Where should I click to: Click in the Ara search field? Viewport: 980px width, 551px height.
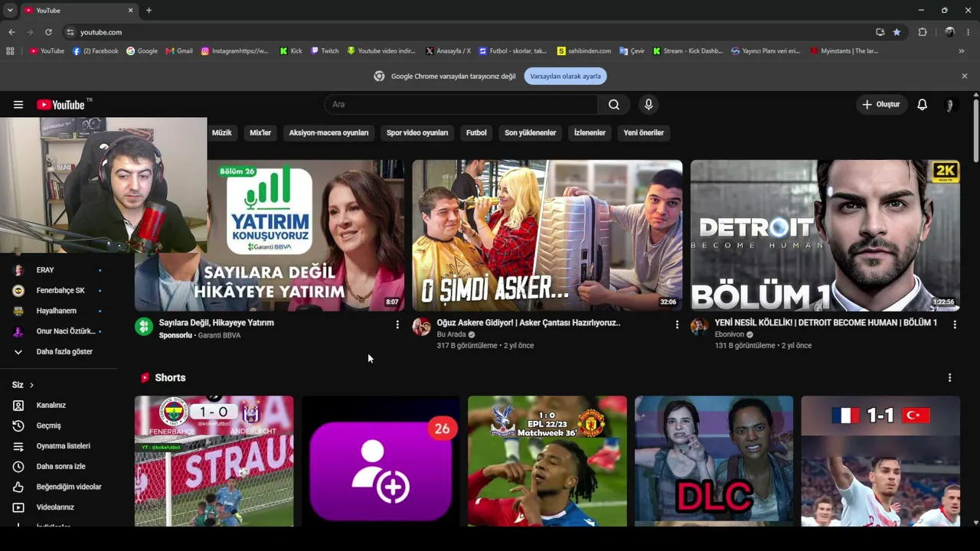click(x=461, y=105)
